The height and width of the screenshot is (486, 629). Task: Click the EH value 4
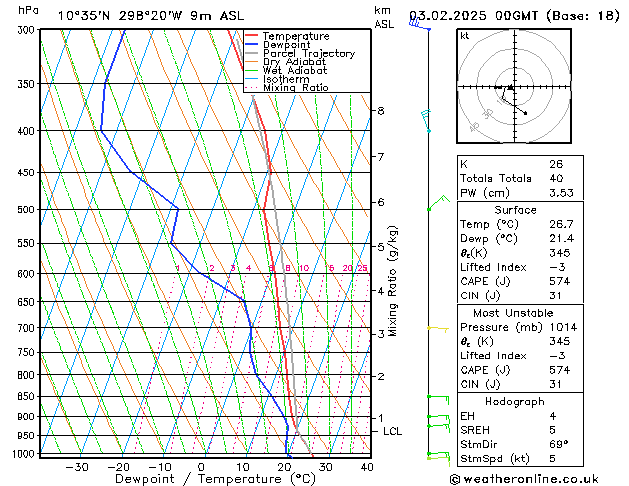553,416
